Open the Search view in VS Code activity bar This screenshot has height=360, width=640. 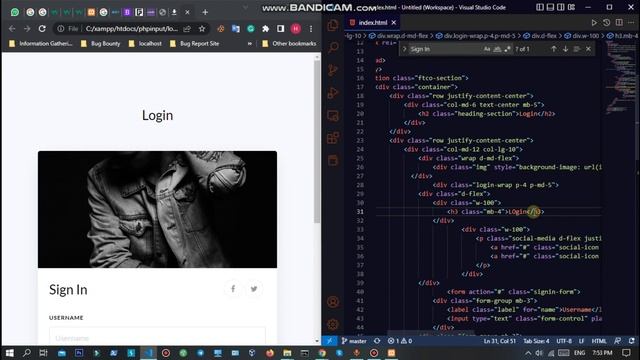[333, 48]
